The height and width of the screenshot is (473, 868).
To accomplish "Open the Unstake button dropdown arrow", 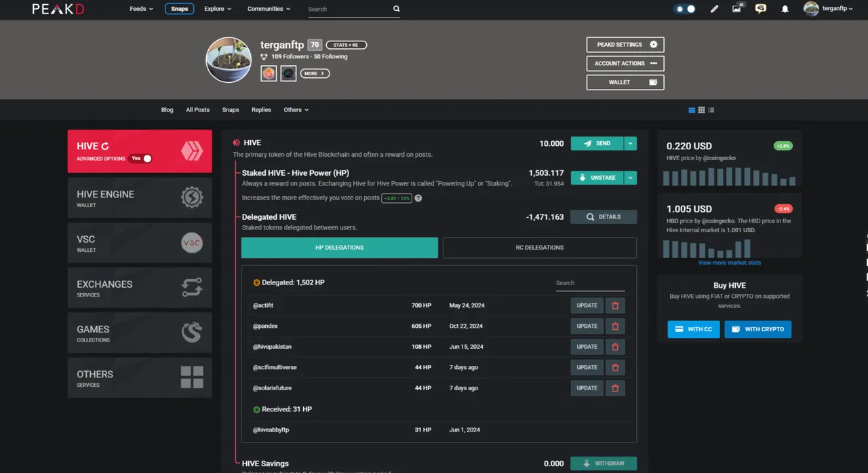I will [x=631, y=178].
